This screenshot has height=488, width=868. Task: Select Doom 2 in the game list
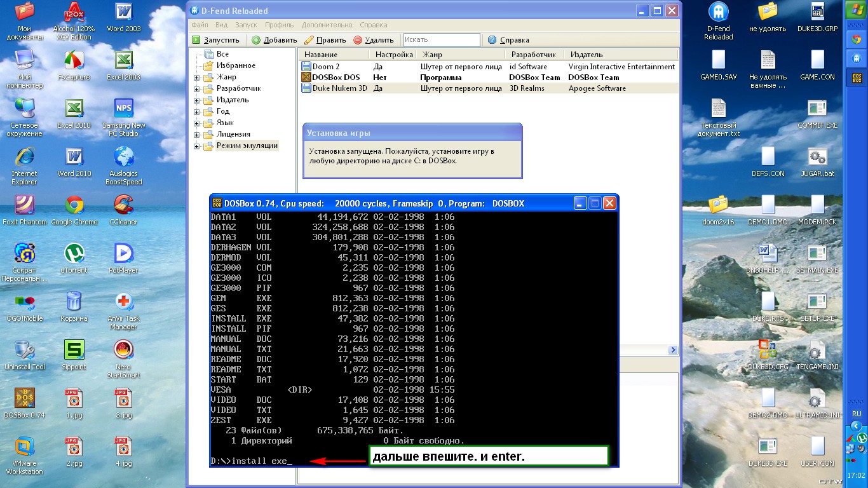[x=325, y=67]
